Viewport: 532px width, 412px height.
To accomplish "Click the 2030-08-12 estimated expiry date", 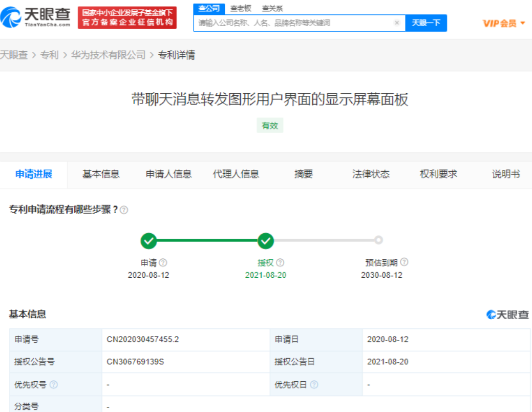I will coord(381,275).
